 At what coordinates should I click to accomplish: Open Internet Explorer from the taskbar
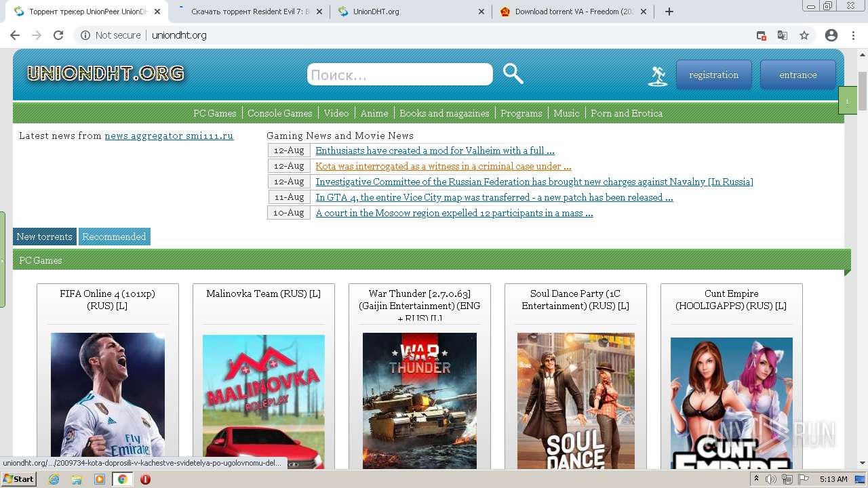coord(54,479)
